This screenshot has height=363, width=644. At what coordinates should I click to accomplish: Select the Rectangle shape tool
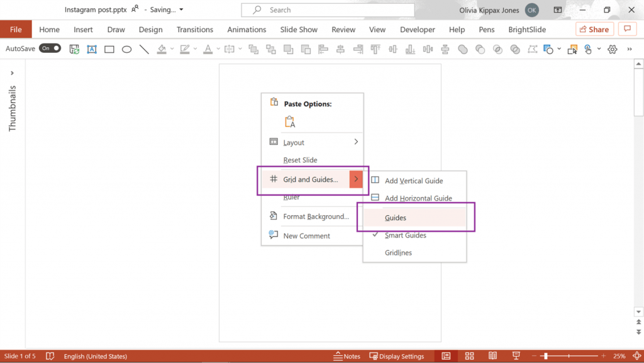[109, 49]
